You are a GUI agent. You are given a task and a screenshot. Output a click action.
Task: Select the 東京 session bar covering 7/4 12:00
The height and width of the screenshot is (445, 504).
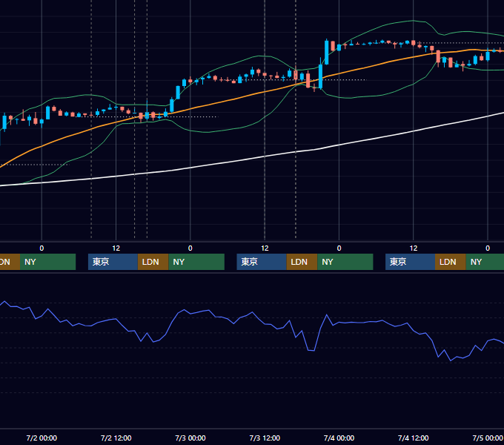(410, 262)
